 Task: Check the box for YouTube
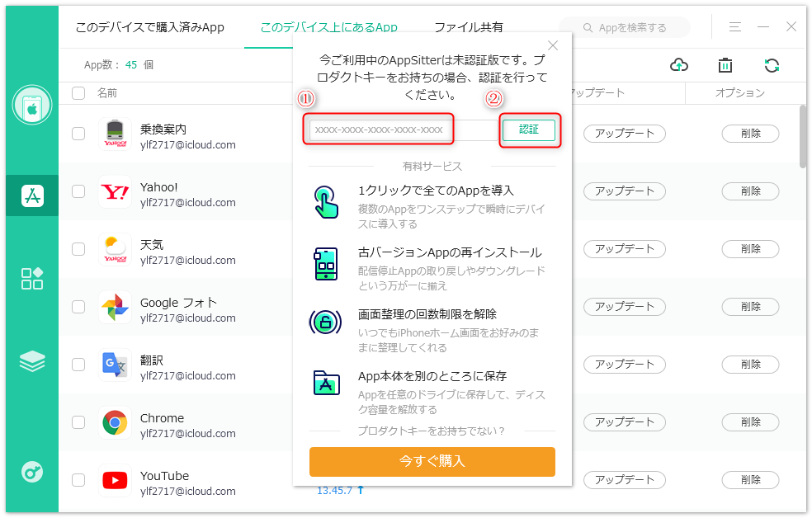[78, 480]
